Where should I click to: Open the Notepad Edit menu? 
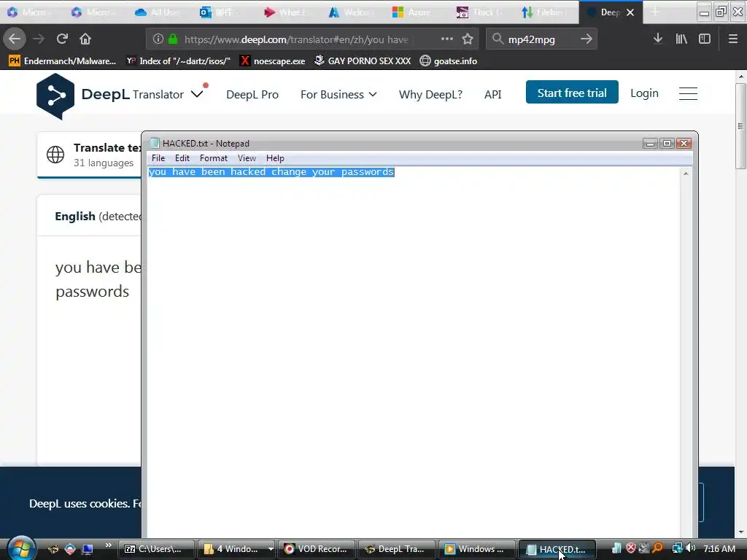coord(182,158)
